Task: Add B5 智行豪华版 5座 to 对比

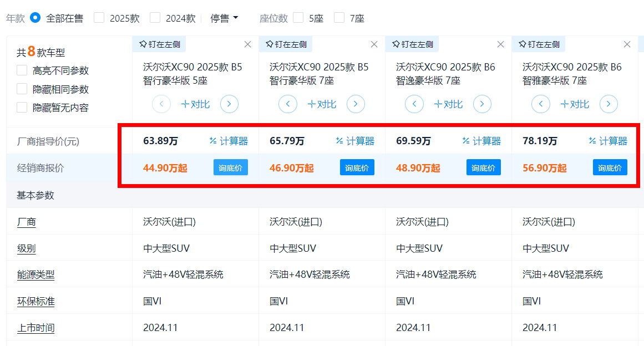Action: (195, 104)
